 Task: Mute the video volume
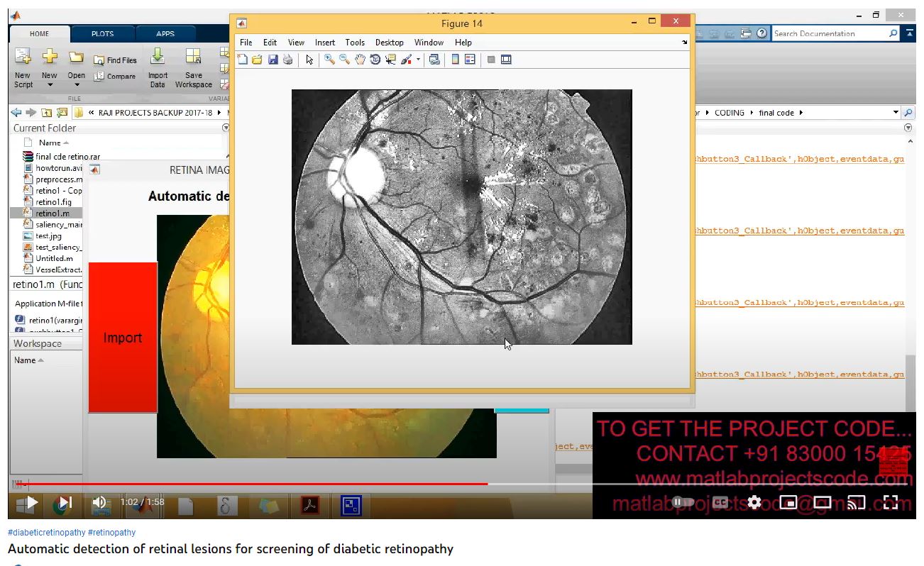pos(99,502)
